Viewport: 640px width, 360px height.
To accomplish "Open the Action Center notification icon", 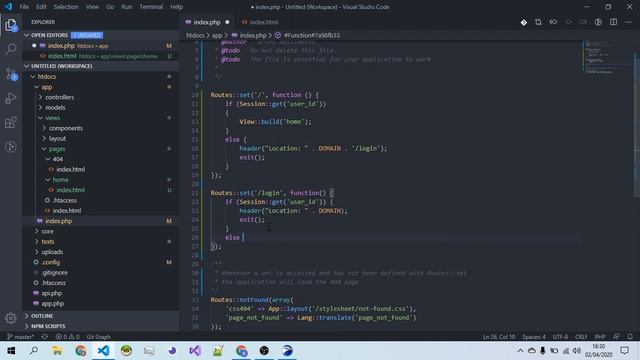I will coord(624,351).
